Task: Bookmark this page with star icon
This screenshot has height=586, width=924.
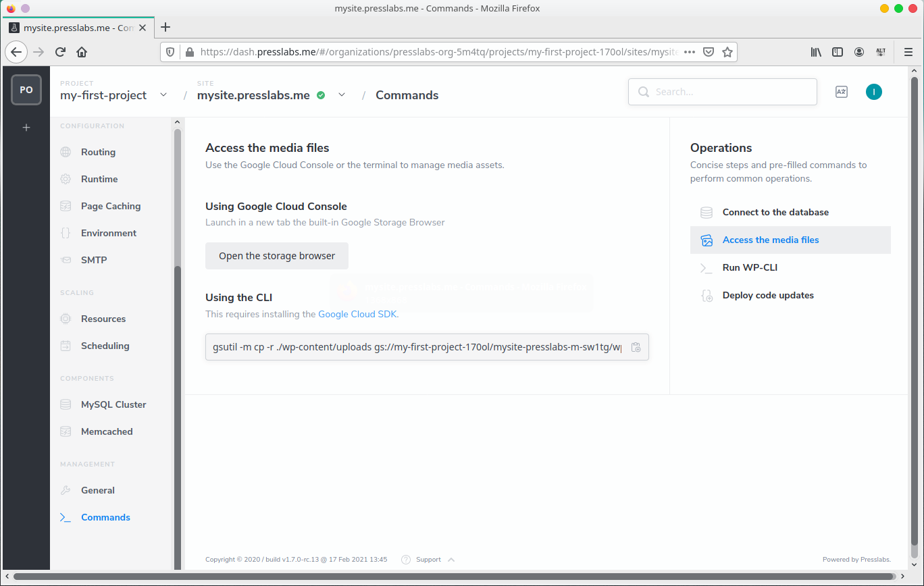Action: click(727, 52)
